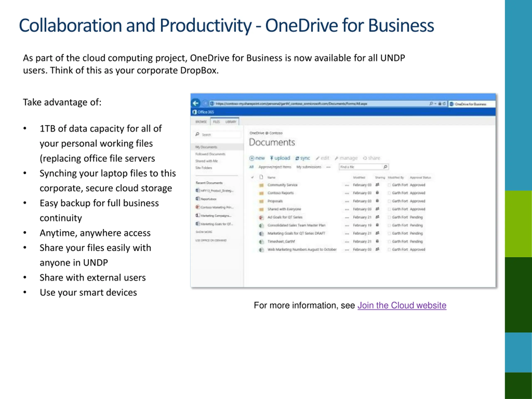The image size is (532, 399).
Task: Click the PowerPoint icon for Ad Goals for QT Series
Action: click(261, 217)
